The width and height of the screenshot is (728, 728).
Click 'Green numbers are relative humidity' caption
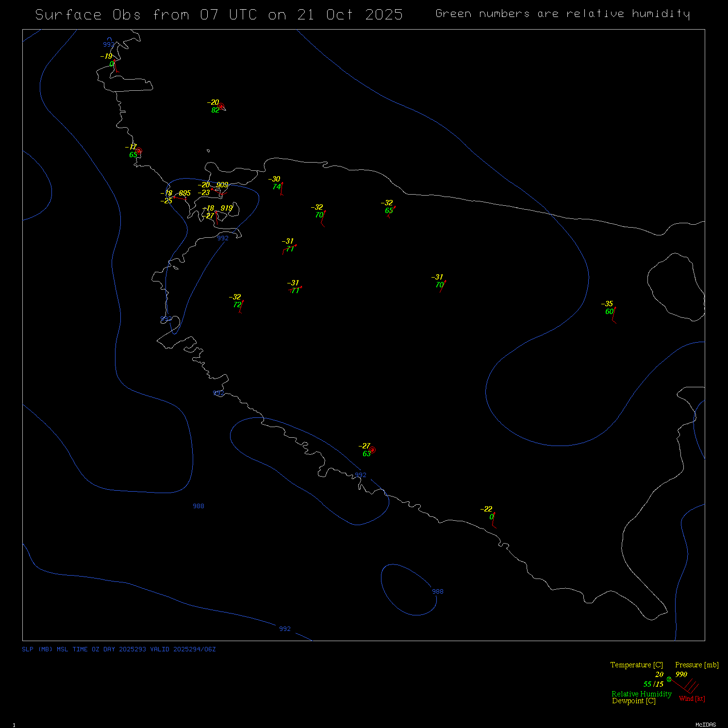point(563,14)
